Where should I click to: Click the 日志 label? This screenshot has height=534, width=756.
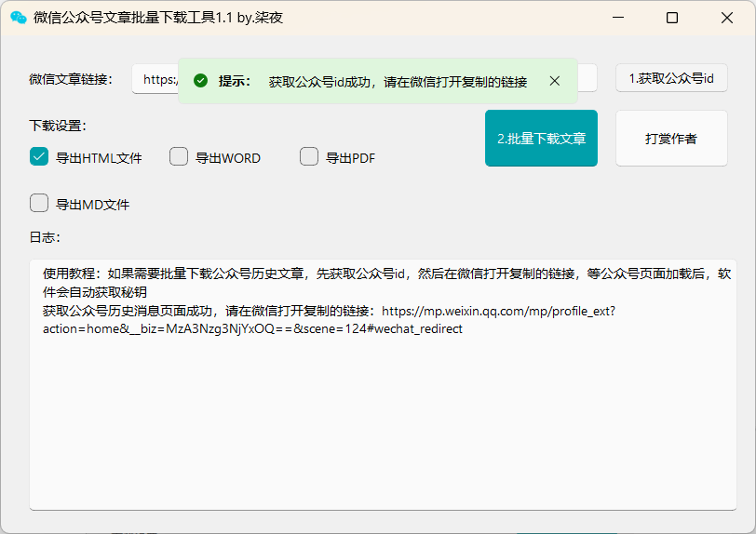45,237
